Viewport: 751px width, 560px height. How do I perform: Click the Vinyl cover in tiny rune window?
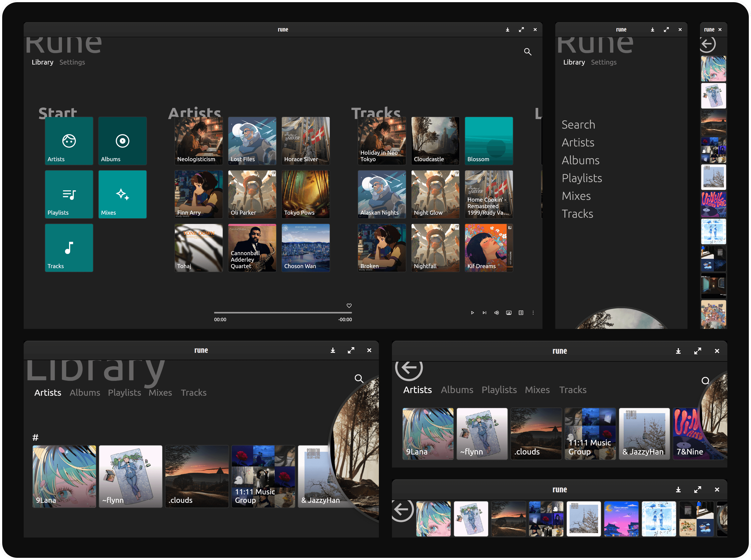(713, 204)
